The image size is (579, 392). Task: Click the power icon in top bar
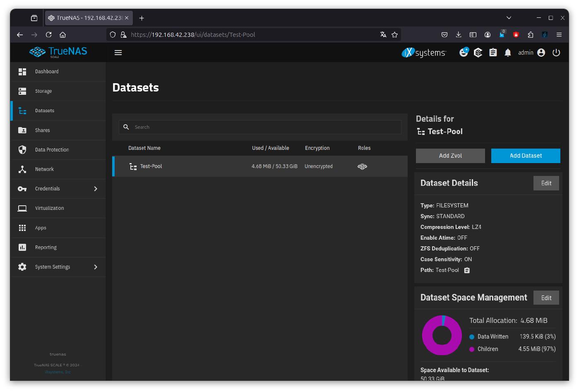point(556,53)
